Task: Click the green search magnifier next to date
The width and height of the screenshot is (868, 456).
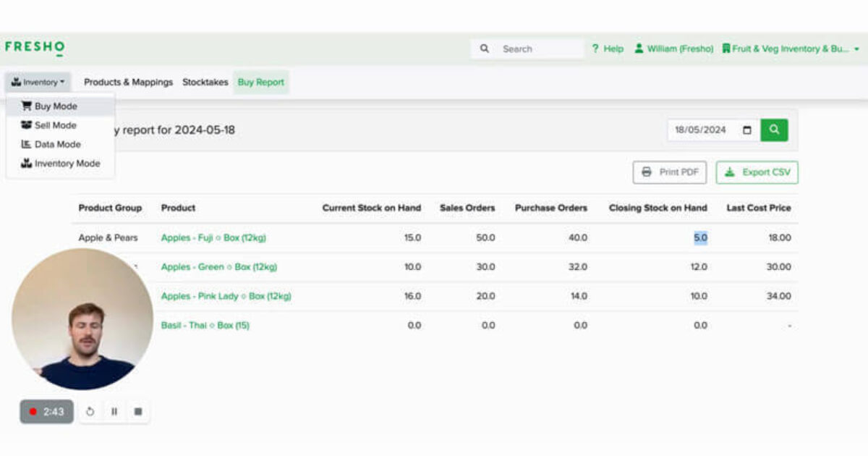Action: pos(774,130)
